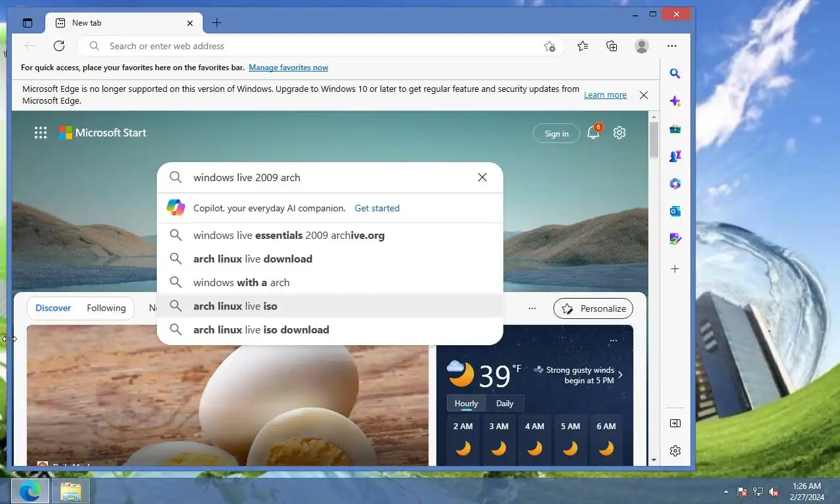Open the sidebar Copilot sparkle icon
This screenshot has height=504, width=840.
[x=675, y=101]
